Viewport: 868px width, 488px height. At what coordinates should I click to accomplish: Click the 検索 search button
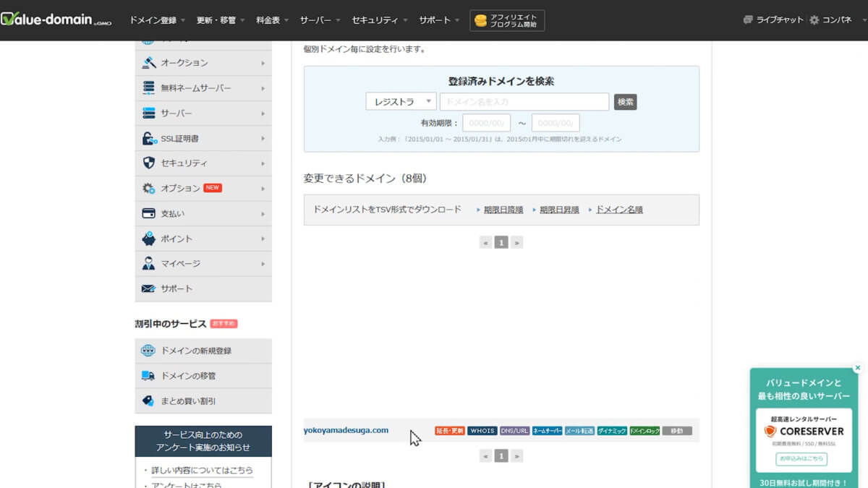[626, 102]
